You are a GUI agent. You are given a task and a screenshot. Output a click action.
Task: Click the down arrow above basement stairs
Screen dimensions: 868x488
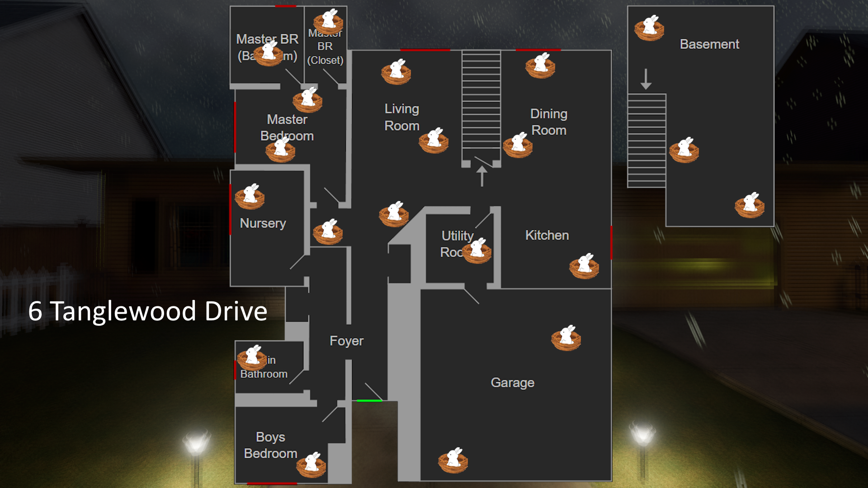pos(646,79)
